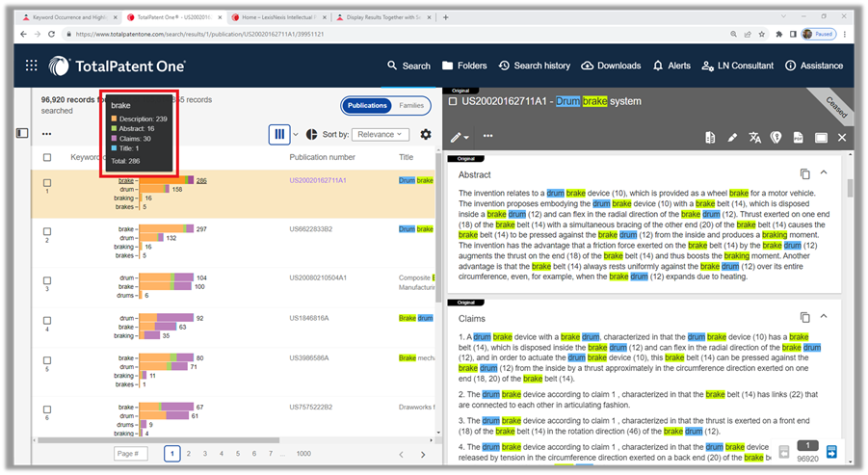Go to results page 1000

coord(303,454)
